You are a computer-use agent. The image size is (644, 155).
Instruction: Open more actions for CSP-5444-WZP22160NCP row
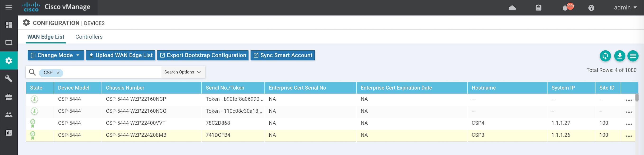coord(629,100)
